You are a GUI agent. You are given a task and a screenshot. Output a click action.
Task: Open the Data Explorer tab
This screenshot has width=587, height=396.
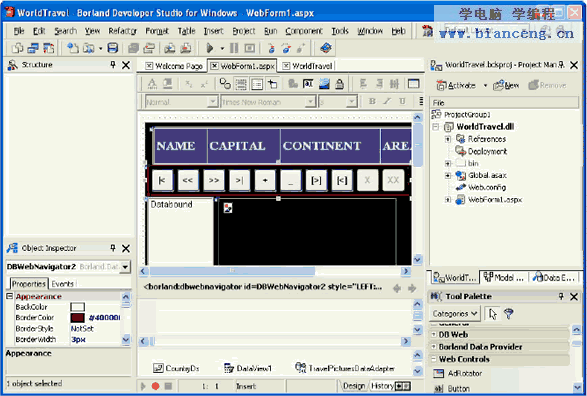[x=555, y=278]
